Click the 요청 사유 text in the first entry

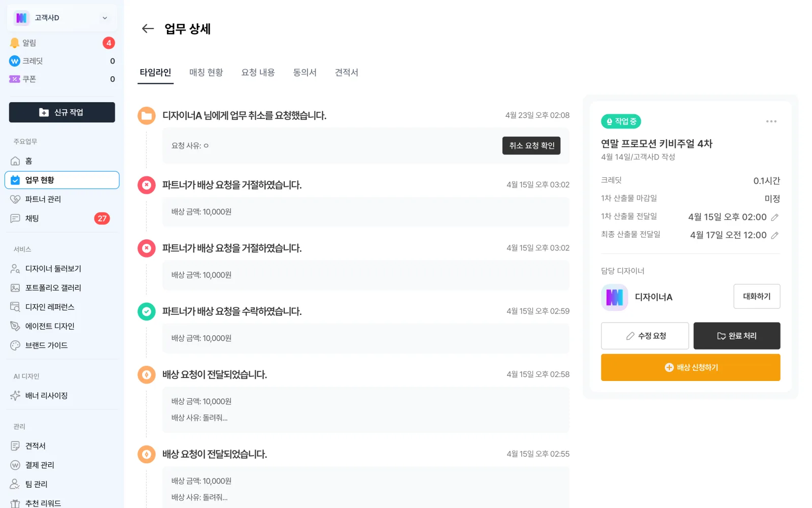coord(190,146)
